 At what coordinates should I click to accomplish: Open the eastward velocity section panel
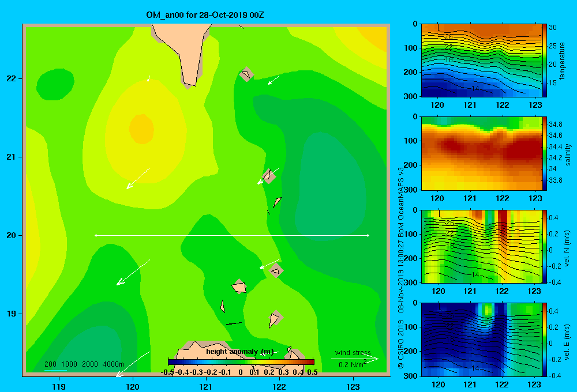coord(482,340)
